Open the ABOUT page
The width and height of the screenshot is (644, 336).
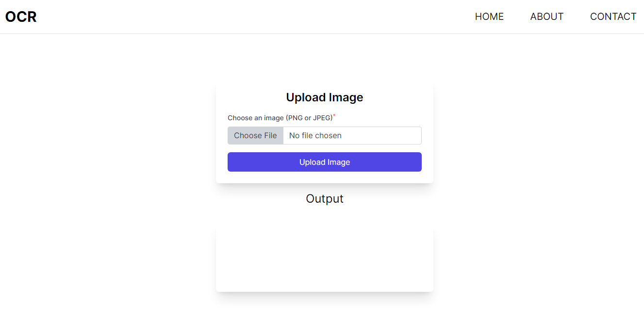546,17
